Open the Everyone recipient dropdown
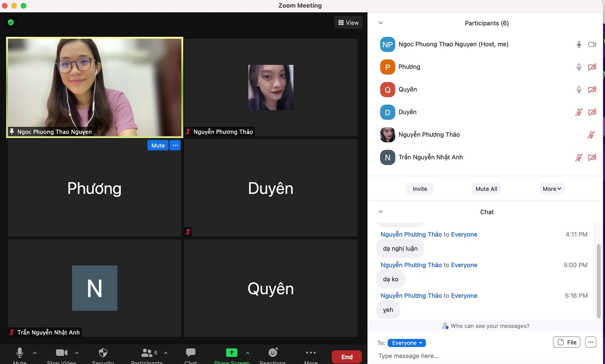The width and height of the screenshot is (605, 364). click(406, 343)
